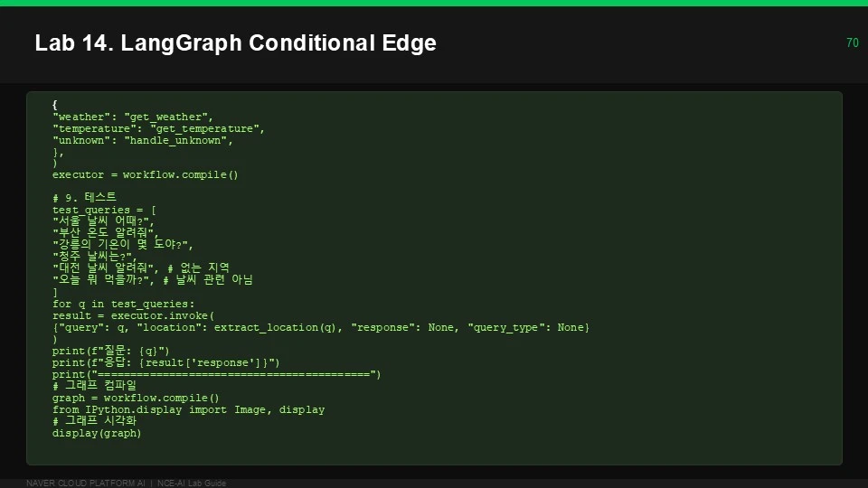868x488 pixels.
Task: Click the 'graph = workflow.compile()' line
Action: pos(136,398)
